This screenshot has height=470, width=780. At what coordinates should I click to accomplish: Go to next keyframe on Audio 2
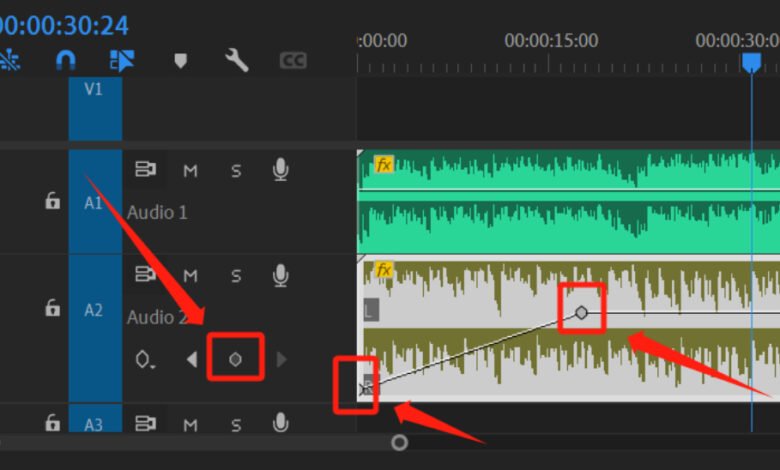tap(282, 359)
